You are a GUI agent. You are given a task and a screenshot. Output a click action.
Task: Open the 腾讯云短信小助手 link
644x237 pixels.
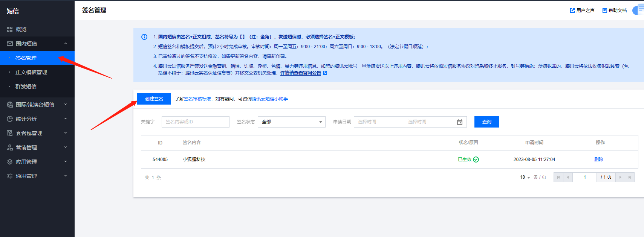[x=270, y=99]
